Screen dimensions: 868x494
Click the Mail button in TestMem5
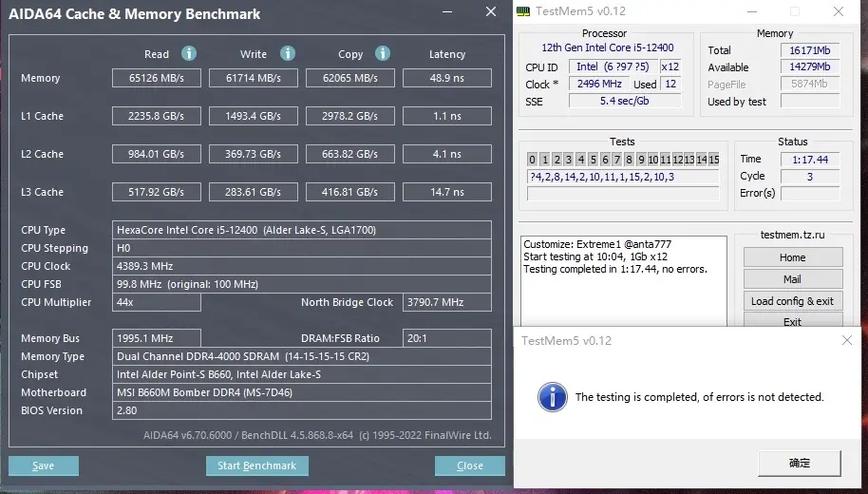[793, 279]
